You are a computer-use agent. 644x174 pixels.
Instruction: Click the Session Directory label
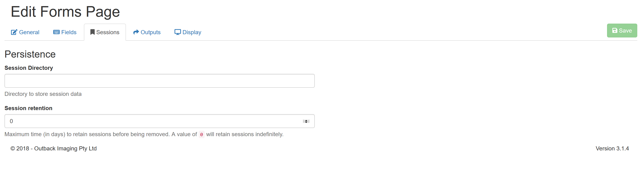(29, 68)
